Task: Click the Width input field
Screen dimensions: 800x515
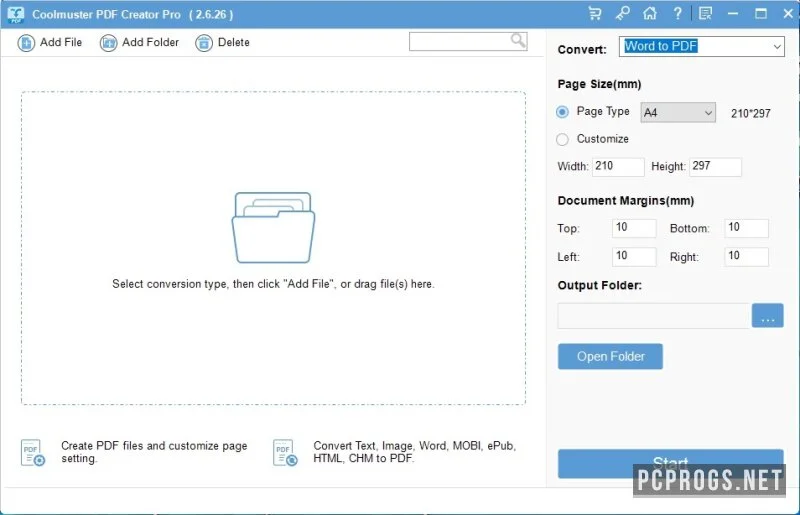Action: [618, 166]
